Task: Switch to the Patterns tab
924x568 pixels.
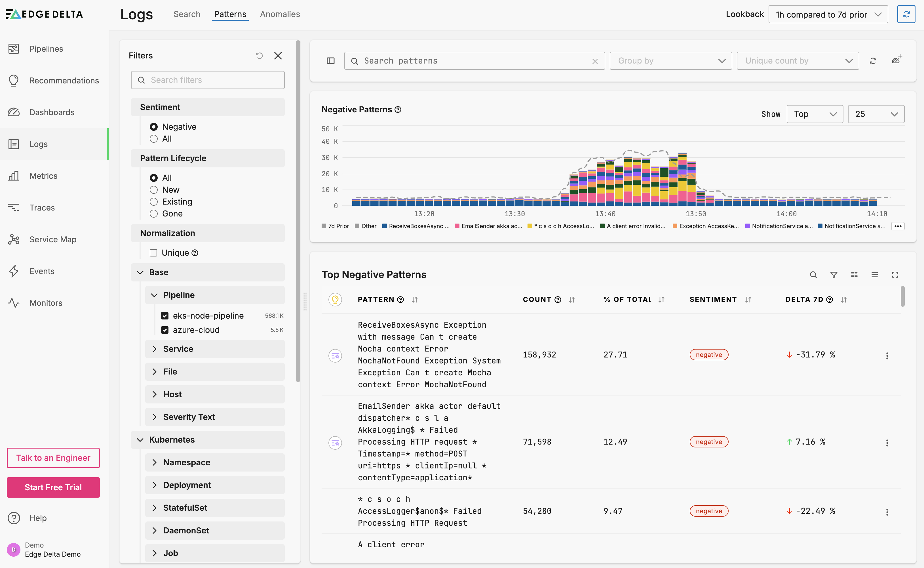Action: [230, 14]
